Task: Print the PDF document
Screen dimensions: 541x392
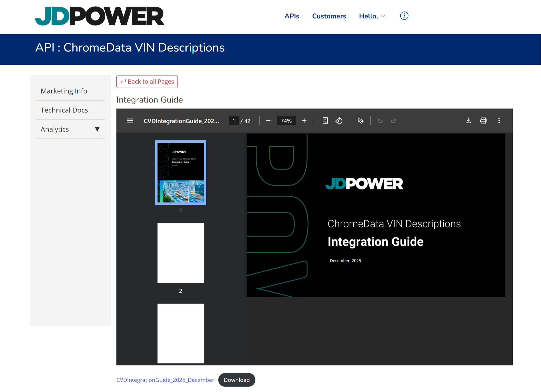Action: pos(483,121)
